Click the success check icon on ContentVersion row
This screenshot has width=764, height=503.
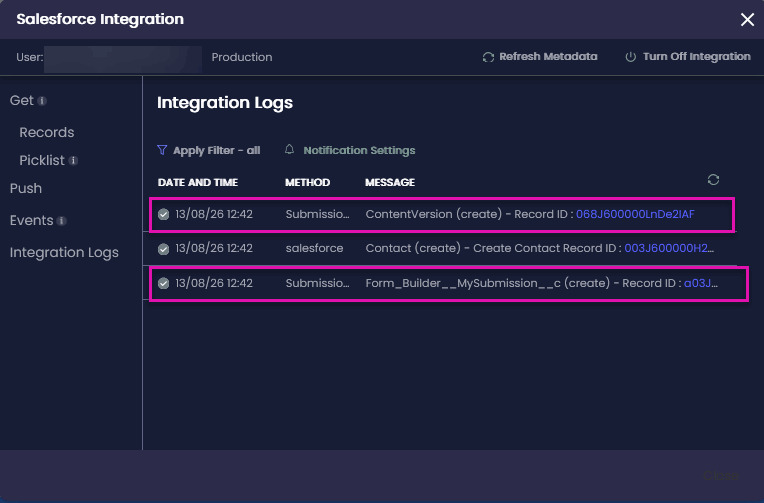pos(163,214)
